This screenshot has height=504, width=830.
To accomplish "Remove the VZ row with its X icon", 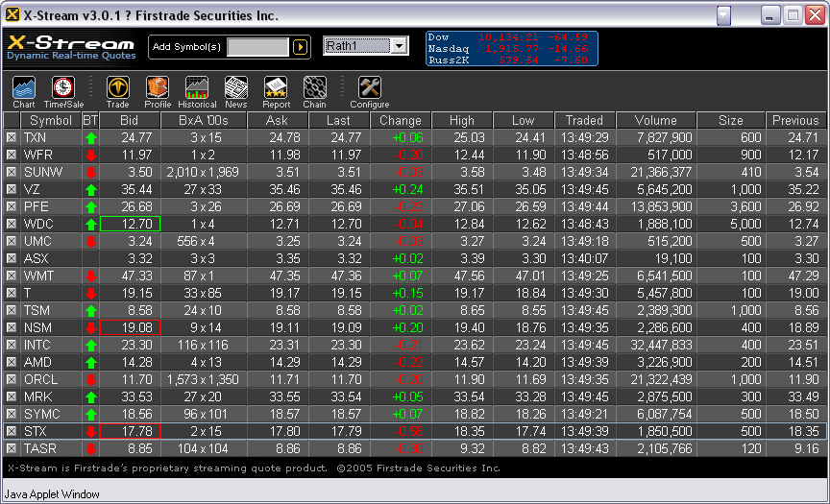I will [12, 189].
